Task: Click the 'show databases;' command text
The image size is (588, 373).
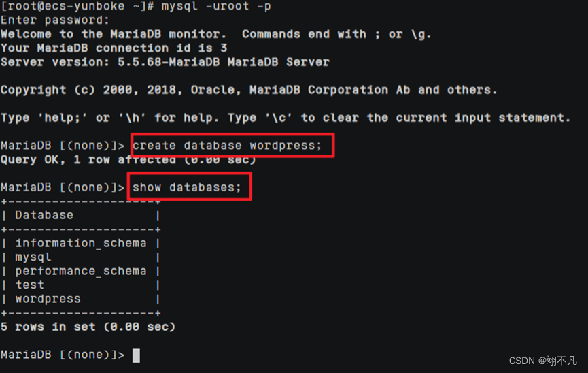Action: click(x=187, y=187)
